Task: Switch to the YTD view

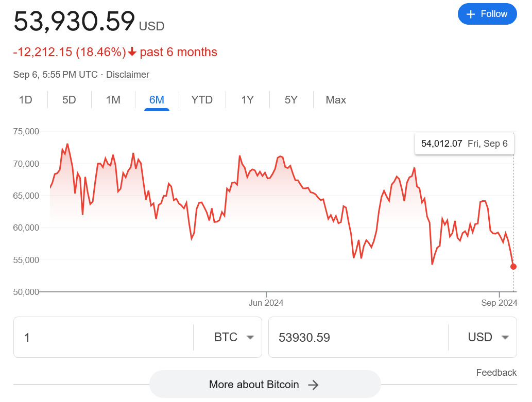Action: pos(202,100)
